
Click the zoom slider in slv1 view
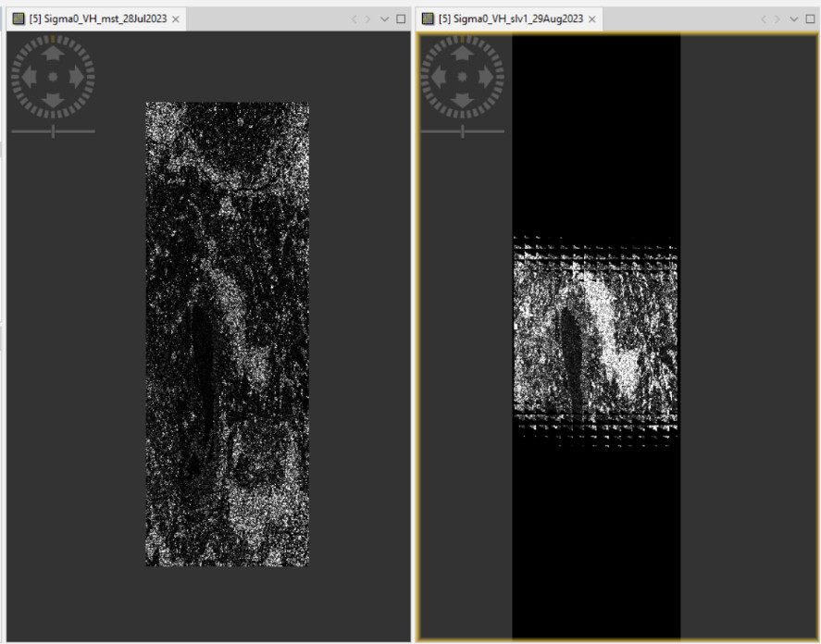click(x=463, y=131)
